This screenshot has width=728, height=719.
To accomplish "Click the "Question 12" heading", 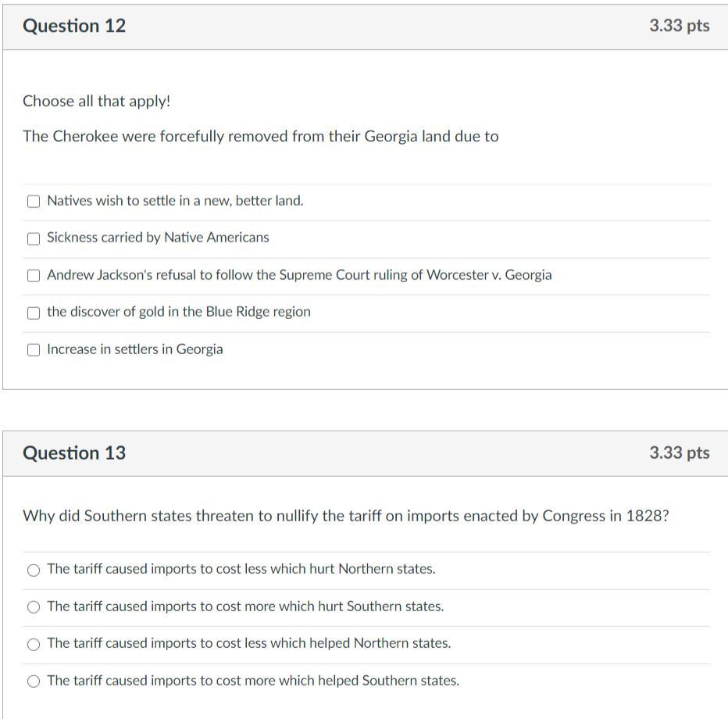I will pos(74,26).
